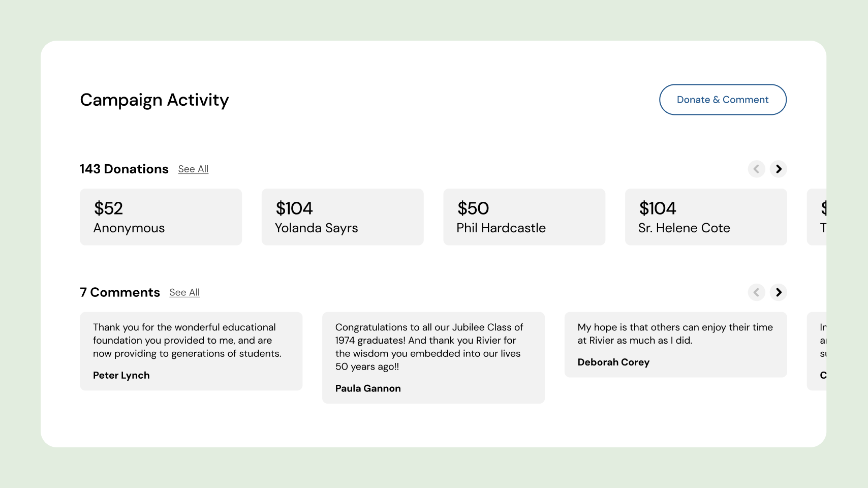Open the partially visible fifth donation card
This screenshot has width=868, height=488.
(817, 217)
